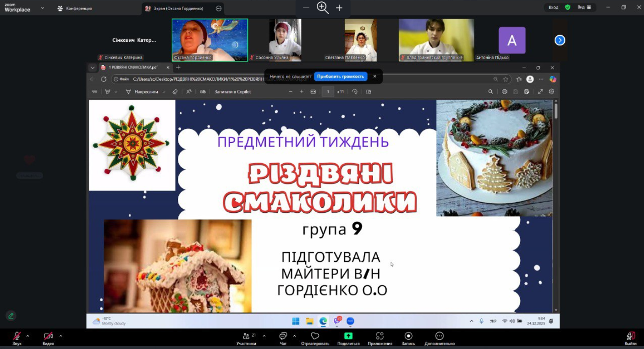This screenshot has width=644, height=349.
Task: Show next participants with blue arrow
Action: click(x=560, y=40)
